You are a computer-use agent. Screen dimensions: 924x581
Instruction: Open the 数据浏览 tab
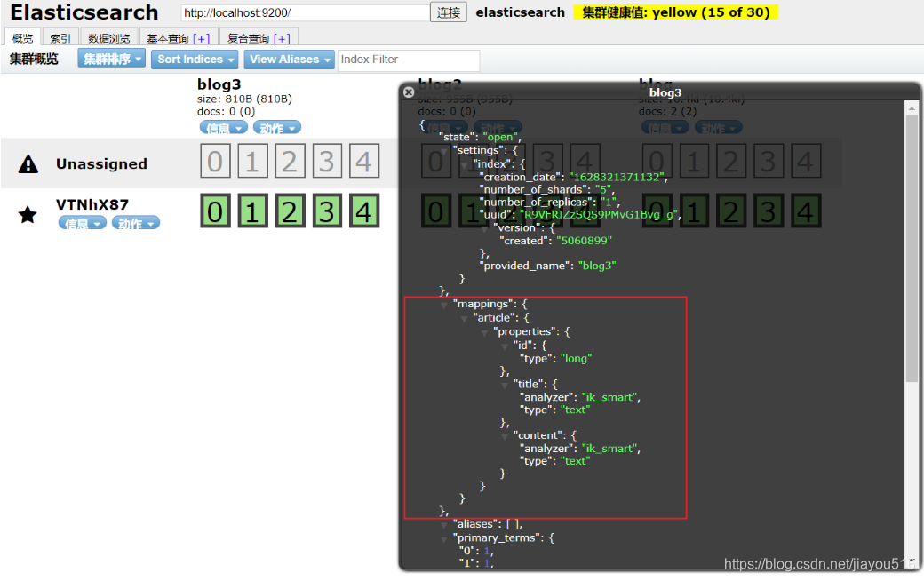click(109, 37)
